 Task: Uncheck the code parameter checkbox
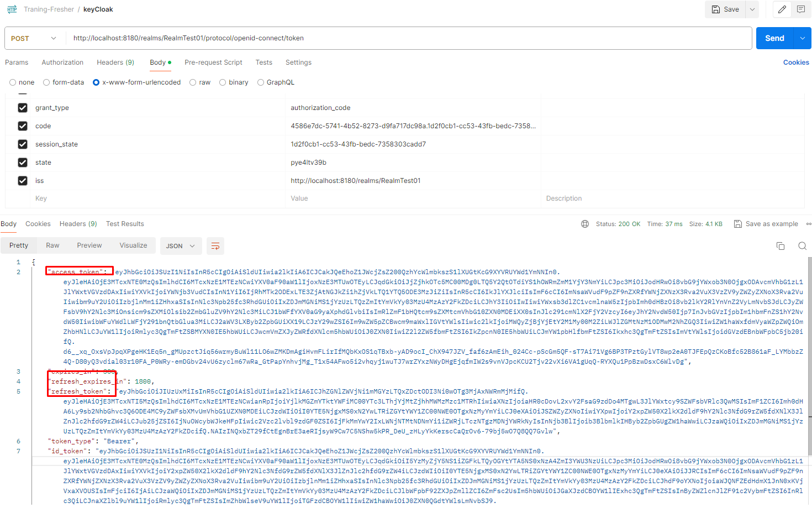tap(23, 126)
